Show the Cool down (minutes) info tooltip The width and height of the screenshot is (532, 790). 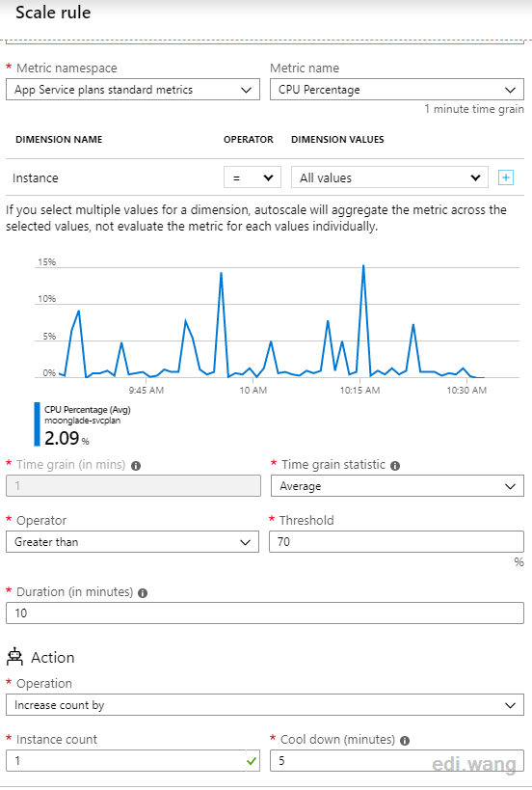(405, 741)
